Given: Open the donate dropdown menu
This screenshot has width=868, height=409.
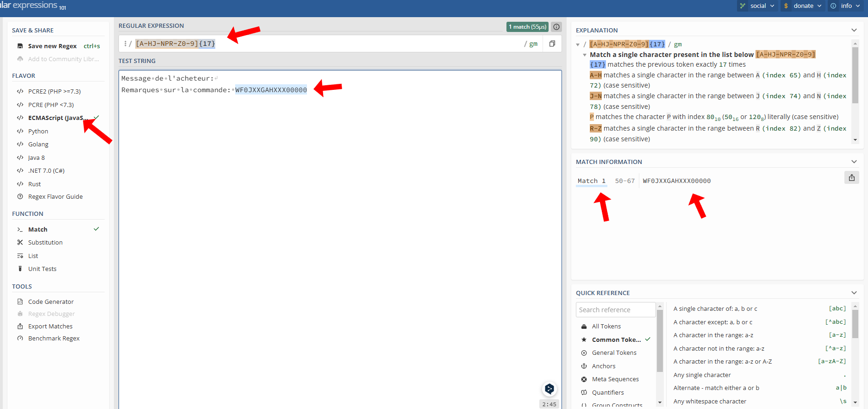Looking at the screenshot, I should [x=803, y=6].
